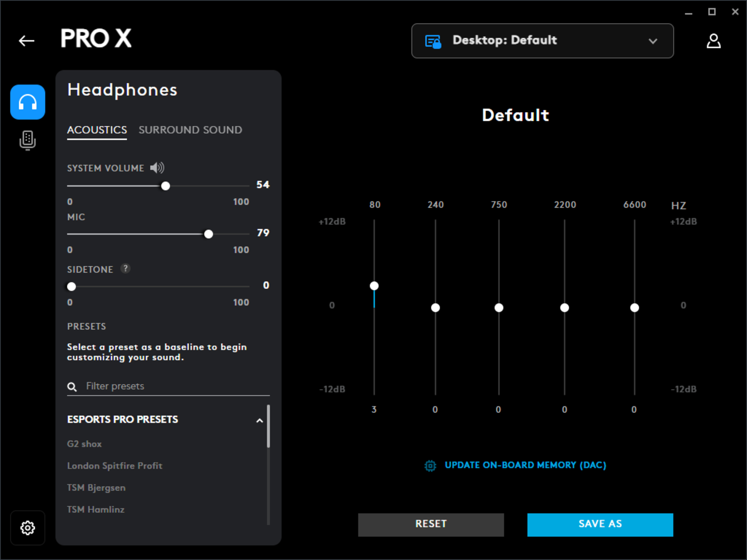Select the London Spitfire Profit preset
Viewport: 747px width, 560px height.
click(115, 466)
